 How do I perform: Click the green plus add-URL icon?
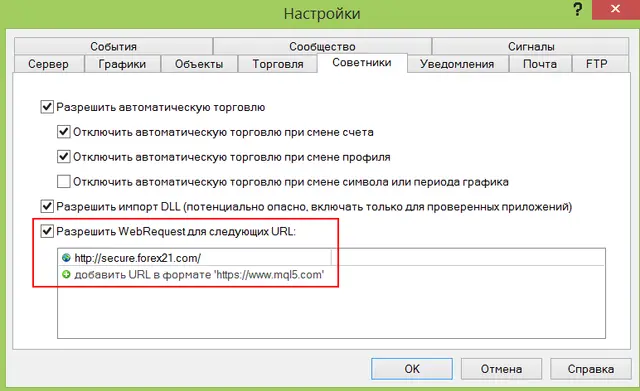click(x=66, y=274)
